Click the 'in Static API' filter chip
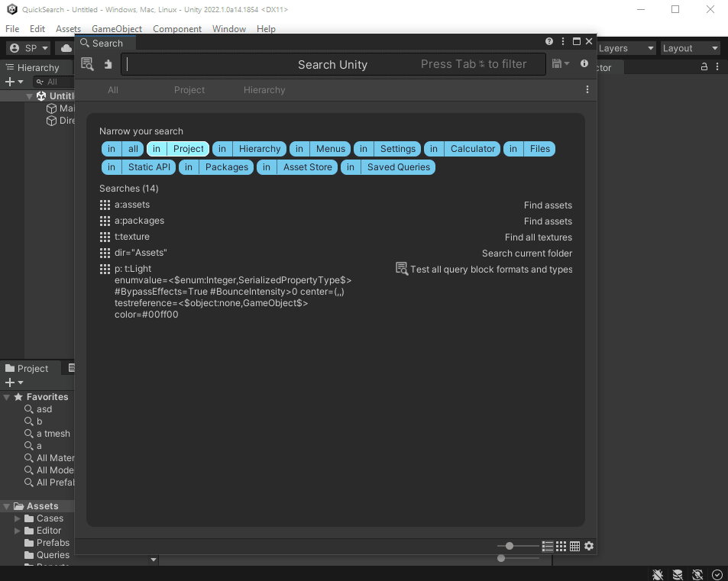Image resolution: width=728 pixels, height=581 pixels. [x=138, y=167]
